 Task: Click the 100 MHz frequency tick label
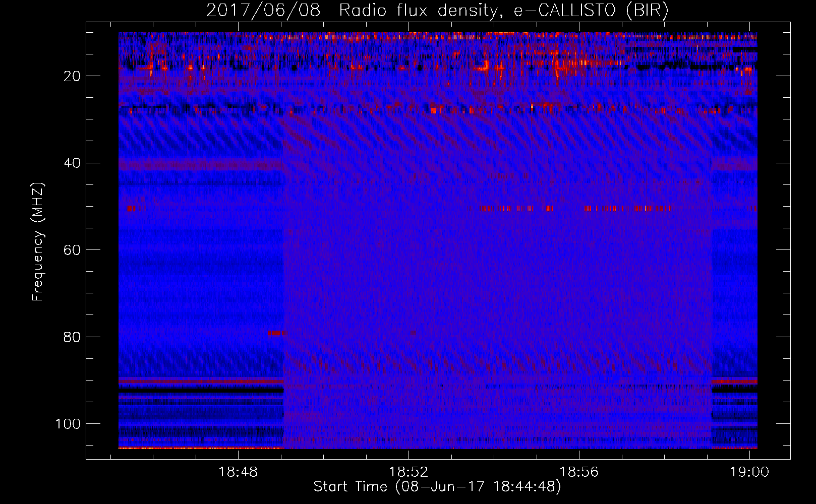tap(68, 424)
